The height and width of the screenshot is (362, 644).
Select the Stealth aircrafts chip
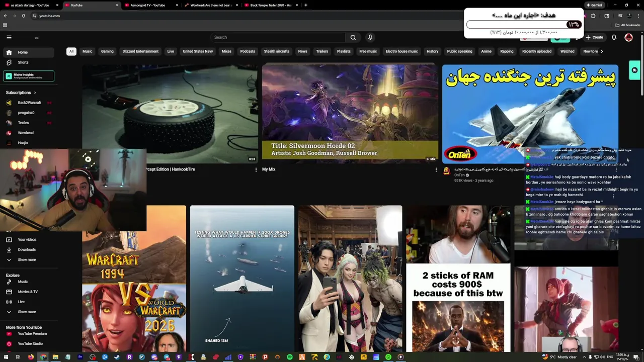tap(277, 51)
